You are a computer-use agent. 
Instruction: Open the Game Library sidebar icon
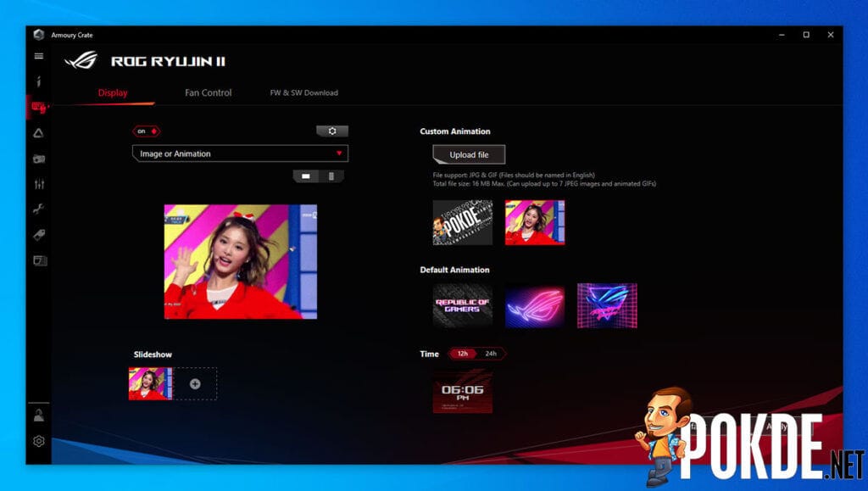(x=39, y=159)
